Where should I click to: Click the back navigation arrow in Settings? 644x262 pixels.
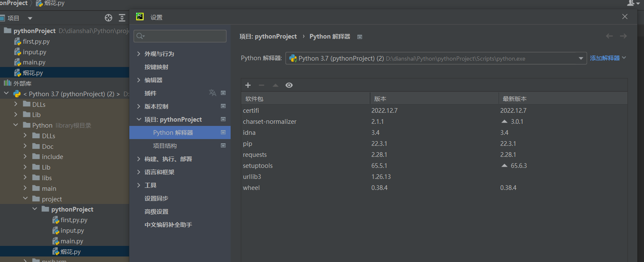point(609,36)
